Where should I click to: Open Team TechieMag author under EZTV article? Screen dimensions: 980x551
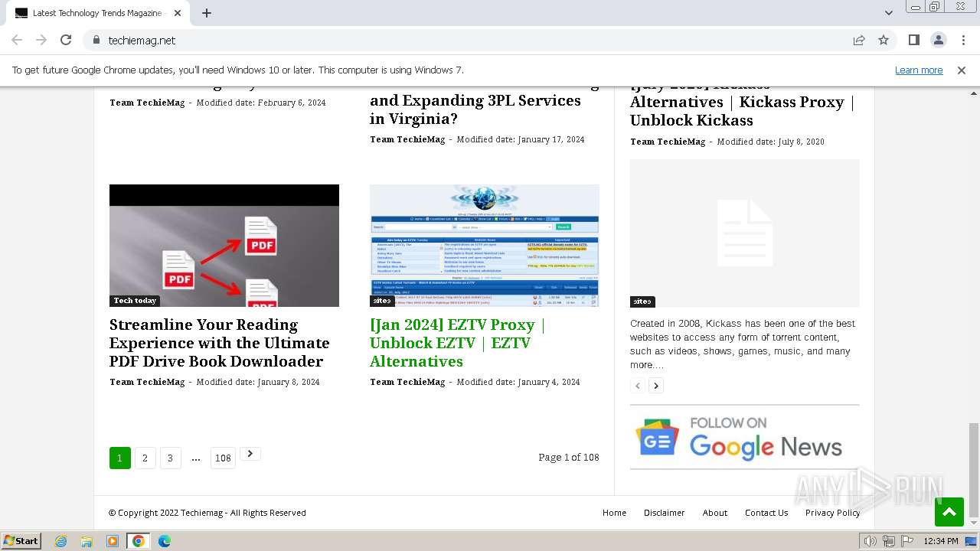tap(407, 382)
